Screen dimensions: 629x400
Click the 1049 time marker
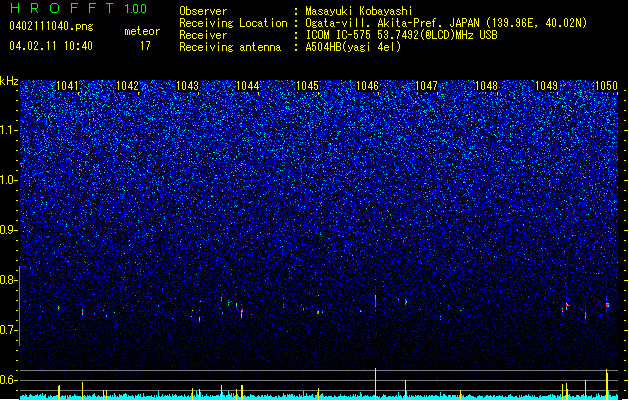[546, 86]
